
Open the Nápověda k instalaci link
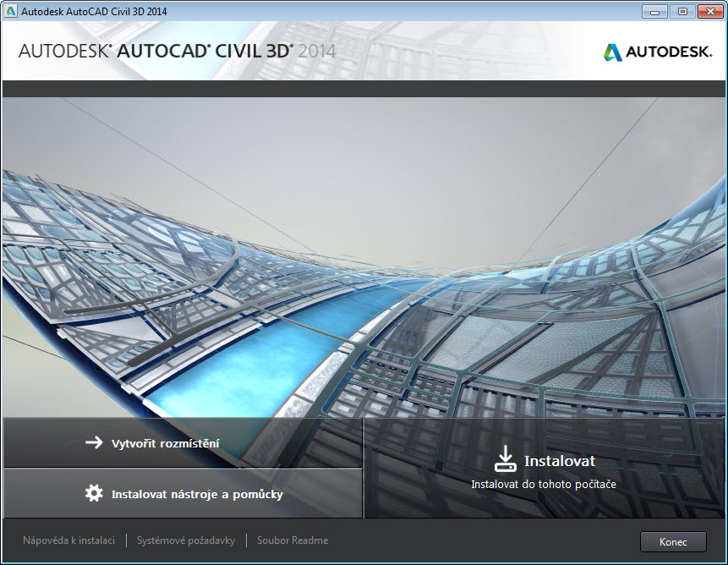68,540
